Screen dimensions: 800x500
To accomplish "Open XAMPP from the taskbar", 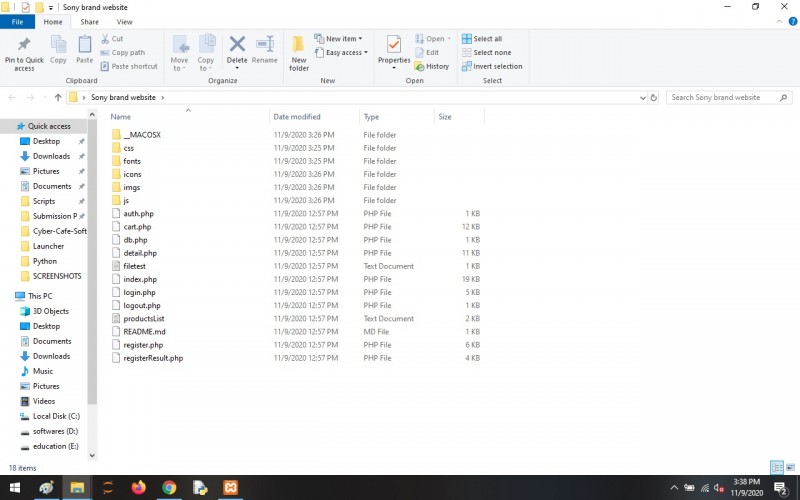I will point(230,488).
